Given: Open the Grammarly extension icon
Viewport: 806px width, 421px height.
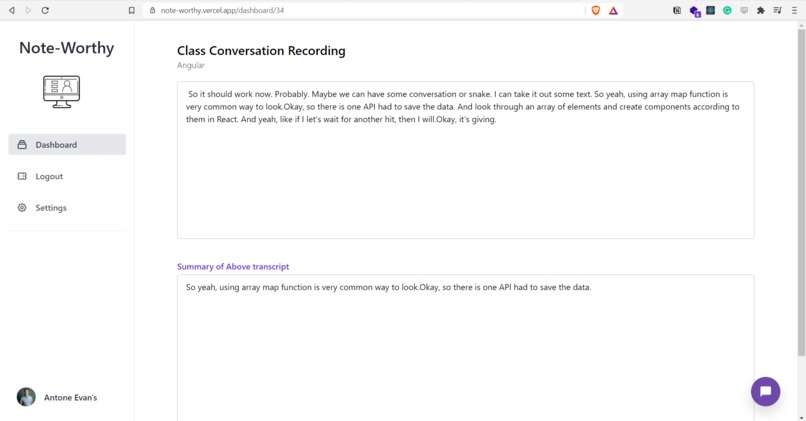Looking at the screenshot, I should (x=727, y=10).
